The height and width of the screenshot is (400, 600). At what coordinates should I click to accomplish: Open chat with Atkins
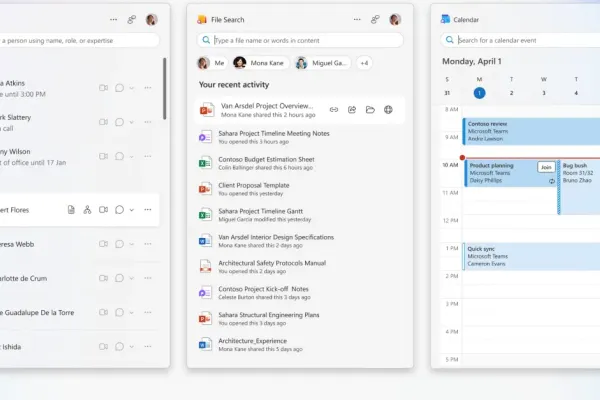[x=119, y=88]
